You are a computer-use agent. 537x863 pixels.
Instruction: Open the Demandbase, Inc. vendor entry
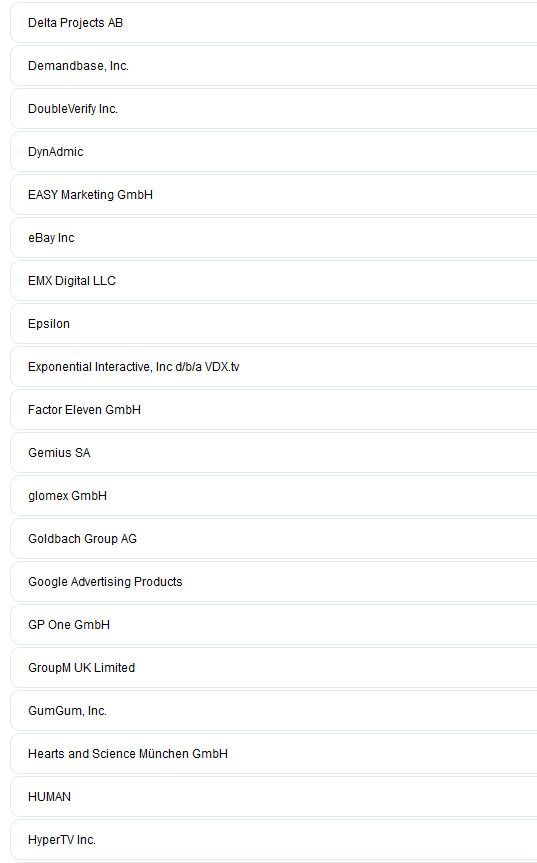click(x=274, y=65)
